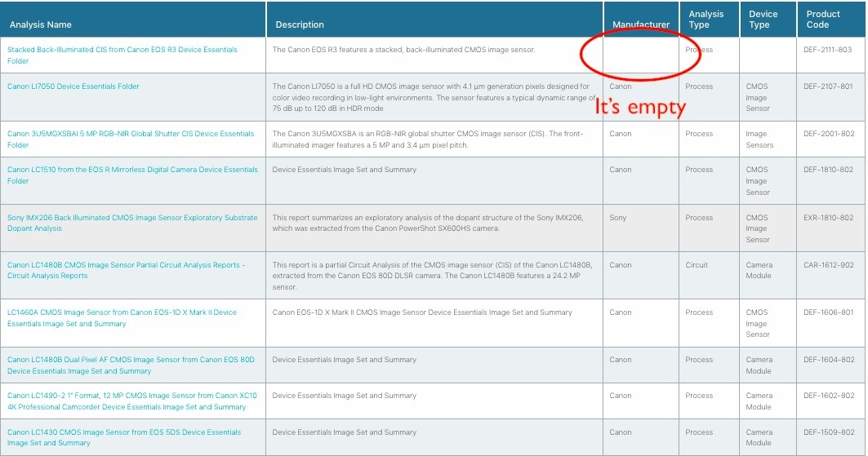Select product code DEF-2111-803
The width and height of the screenshot is (868, 456).
(828, 50)
